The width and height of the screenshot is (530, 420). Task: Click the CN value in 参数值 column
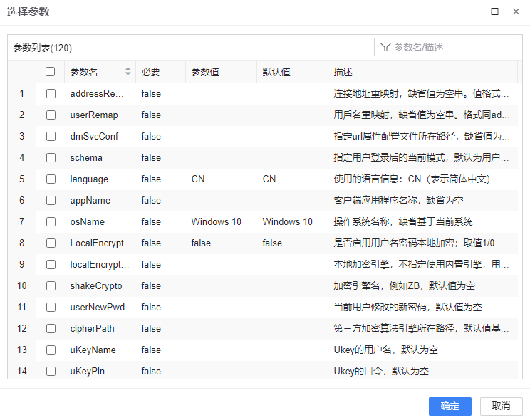tap(198, 179)
